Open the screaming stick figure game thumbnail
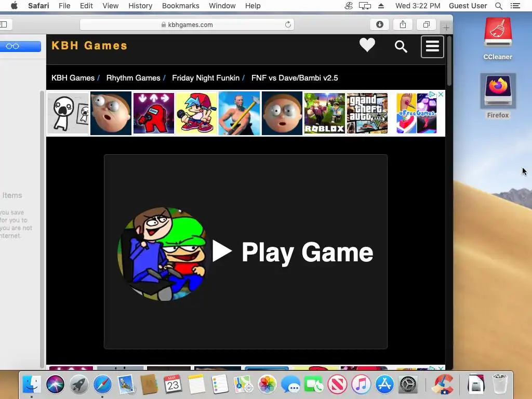This screenshot has width=532, height=399. click(68, 113)
